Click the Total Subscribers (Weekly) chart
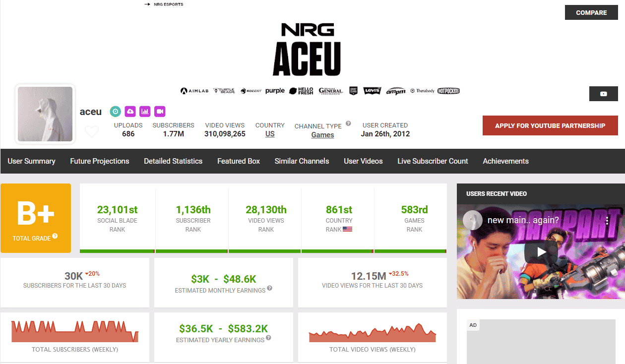The height and width of the screenshot is (364, 625). point(74,331)
